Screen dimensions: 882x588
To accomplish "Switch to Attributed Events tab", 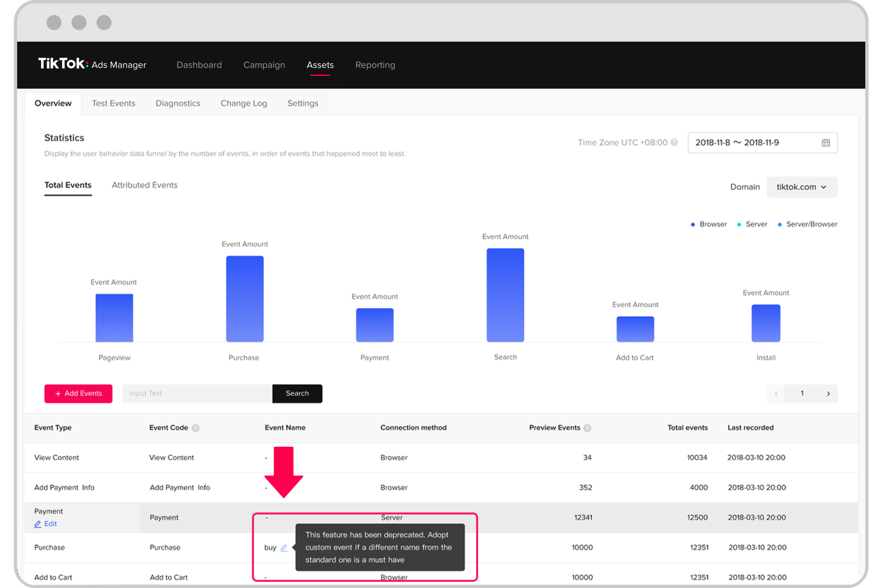I will 145,185.
